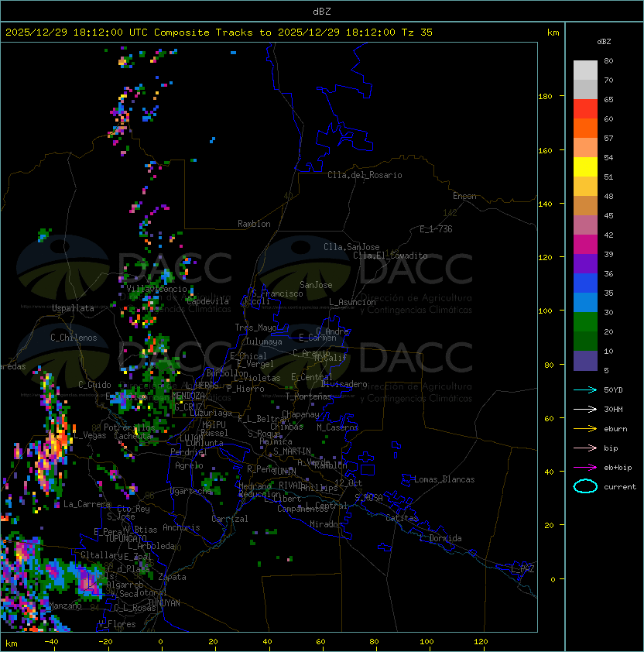644x652 pixels.
Task: Click the '180' tick on vertical axis
Action: tap(545, 97)
